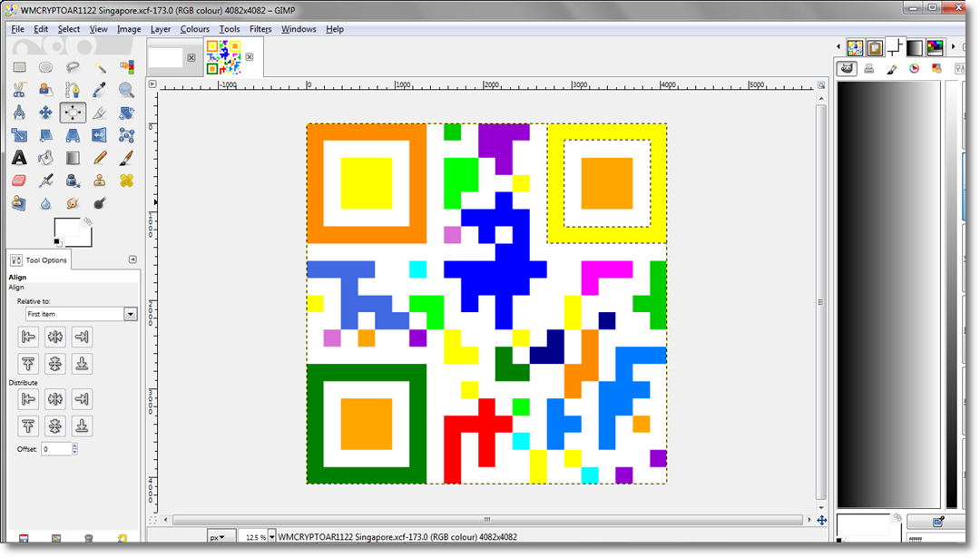Image resolution: width=980 pixels, height=558 pixels.
Task: Switch to the QR code image tab
Action: [224, 57]
